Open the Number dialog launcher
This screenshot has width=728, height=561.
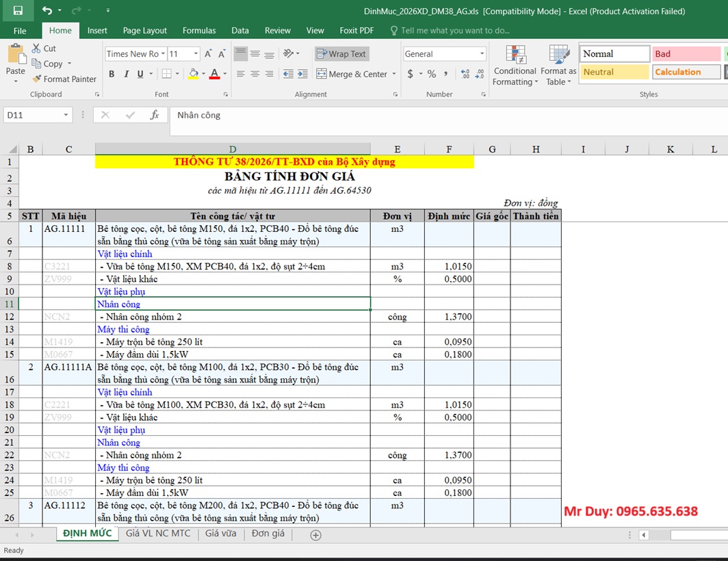[x=483, y=94]
